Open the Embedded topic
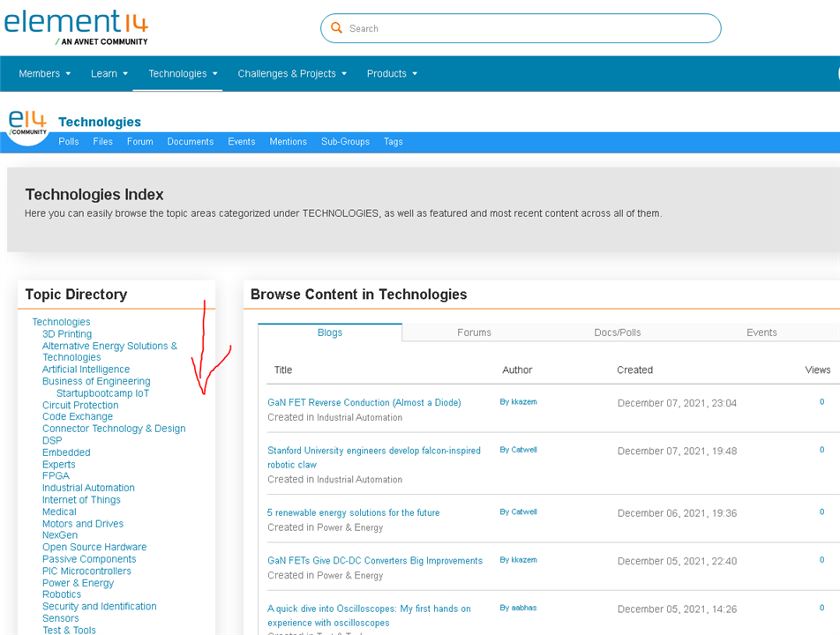The height and width of the screenshot is (635, 840). [x=66, y=452]
